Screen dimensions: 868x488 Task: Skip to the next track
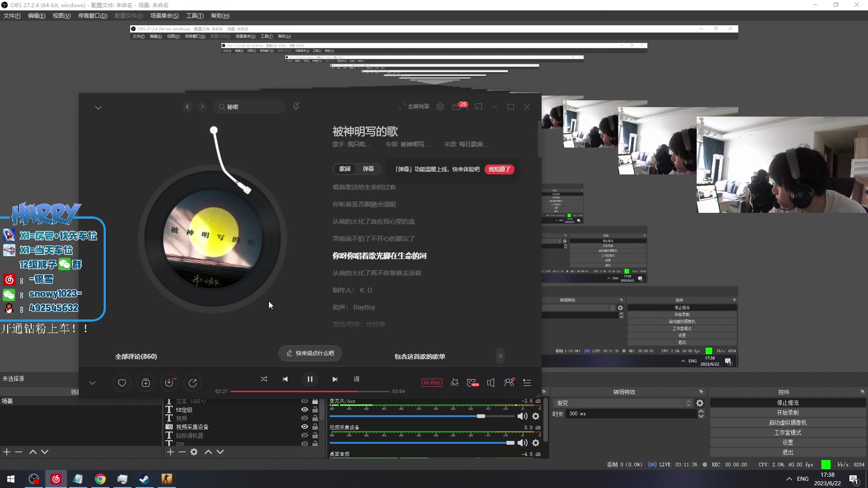[x=335, y=379]
